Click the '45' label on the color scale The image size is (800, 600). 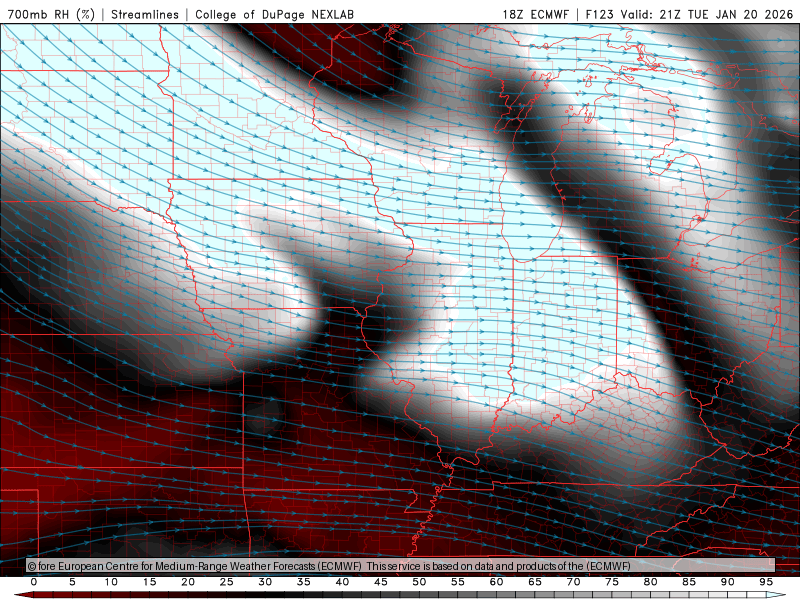[x=381, y=582]
